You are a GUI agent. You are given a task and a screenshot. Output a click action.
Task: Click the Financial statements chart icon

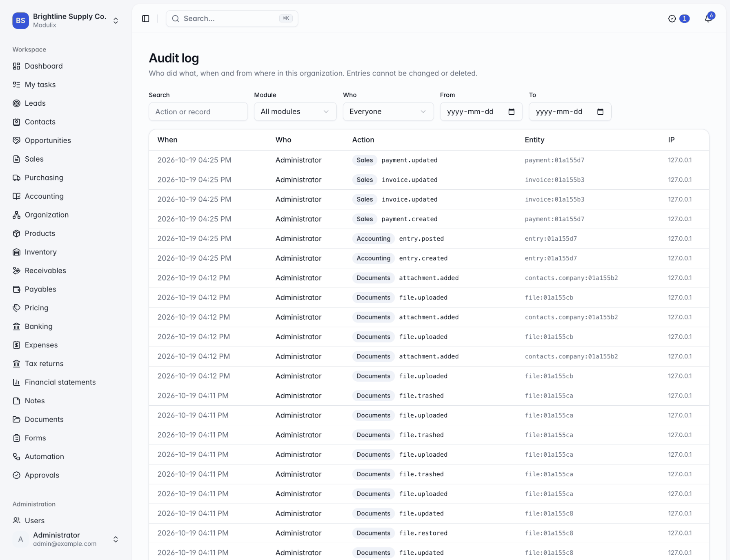[x=16, y=382]
